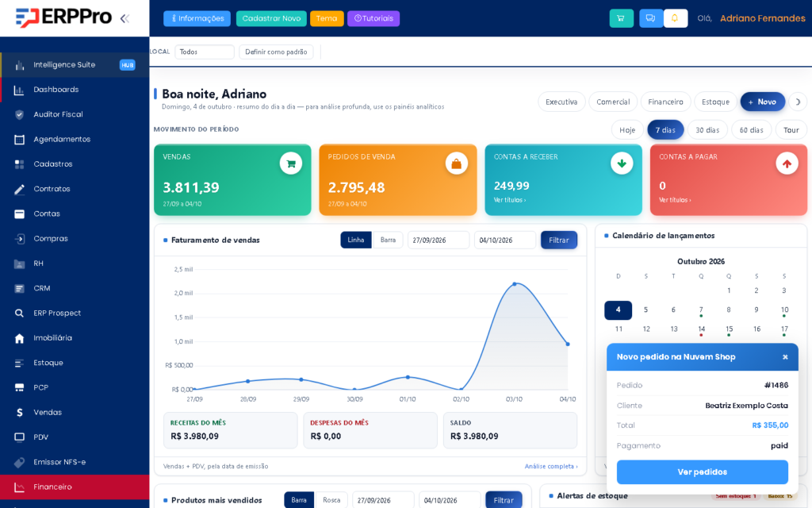Click the Contratos pencil icon
812x508 pixels.
19,189
